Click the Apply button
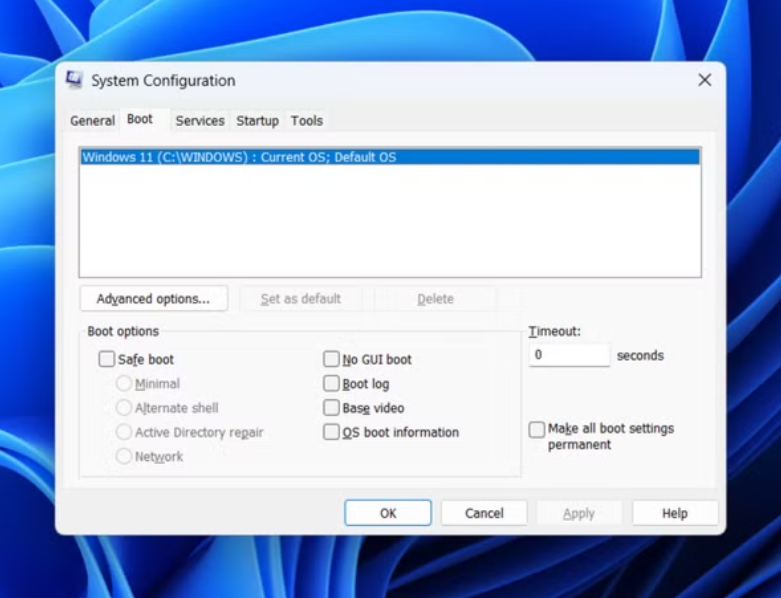This screenshot has height=598, width=781. coord(579,513)
